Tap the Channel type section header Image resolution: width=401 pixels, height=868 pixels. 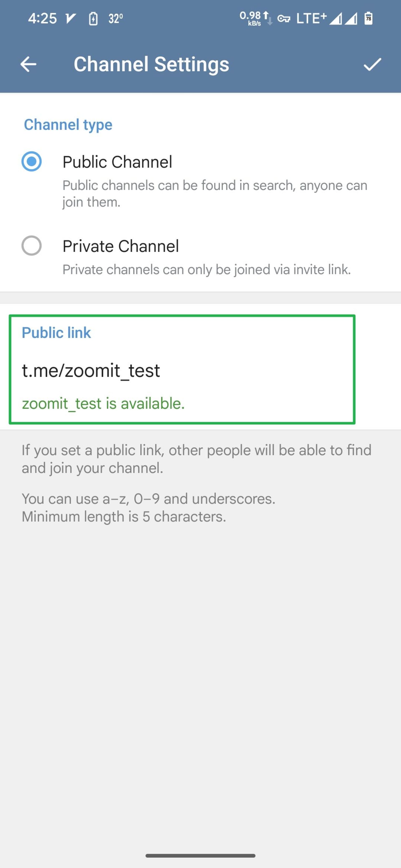click(x=68, y=125)
